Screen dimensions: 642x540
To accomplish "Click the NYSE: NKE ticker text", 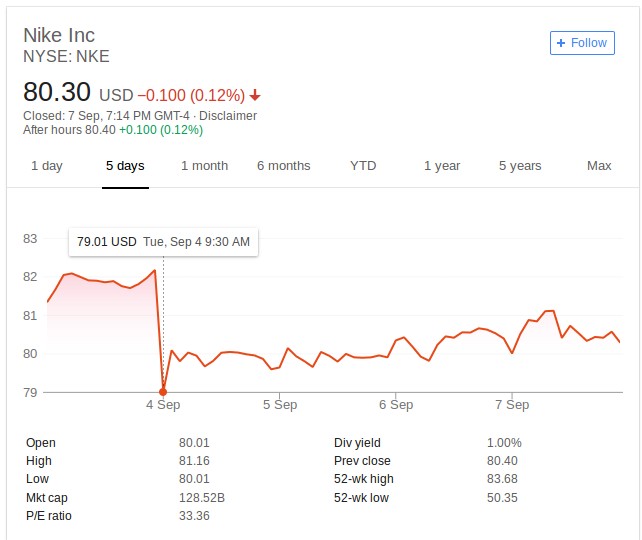I will pos(66,56).
